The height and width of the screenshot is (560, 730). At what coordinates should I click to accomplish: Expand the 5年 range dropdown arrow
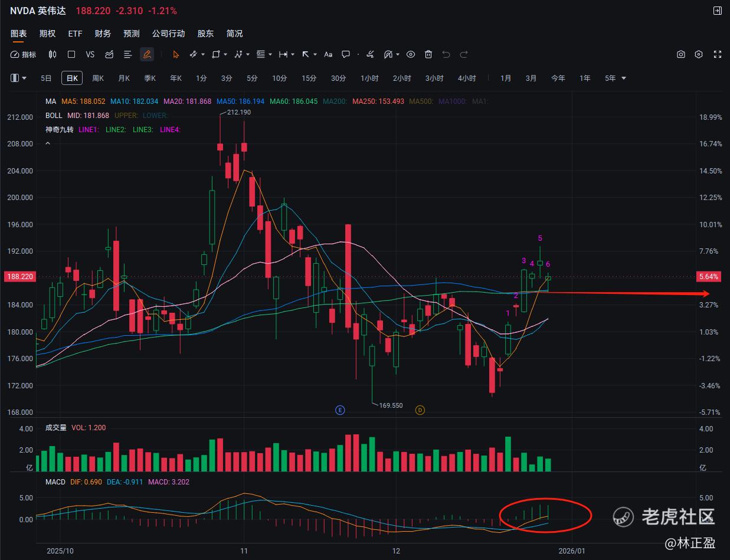pos(624,78)
